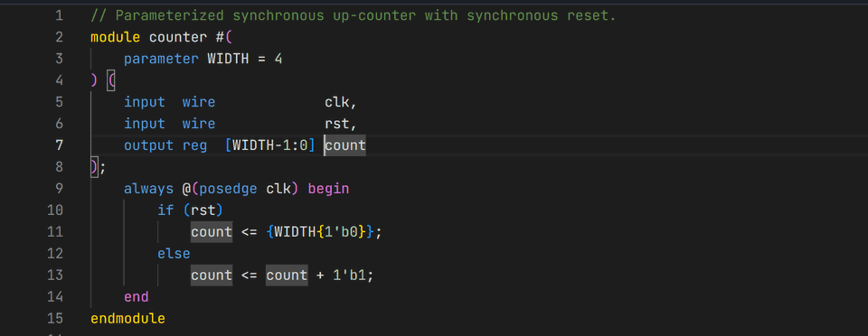Click the 'posedge' keyword

[228, 189]
